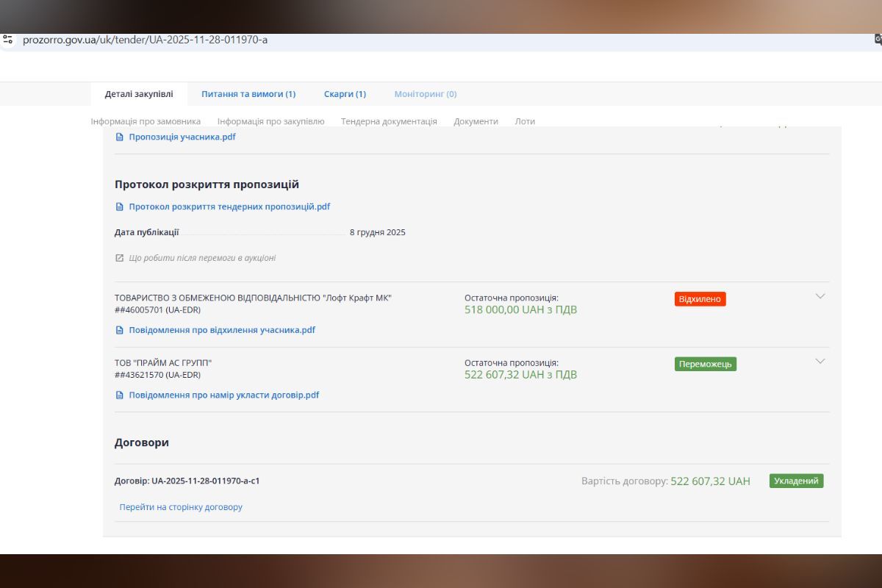Click the prozorro.gov.ua URL address field

(294, 40)
